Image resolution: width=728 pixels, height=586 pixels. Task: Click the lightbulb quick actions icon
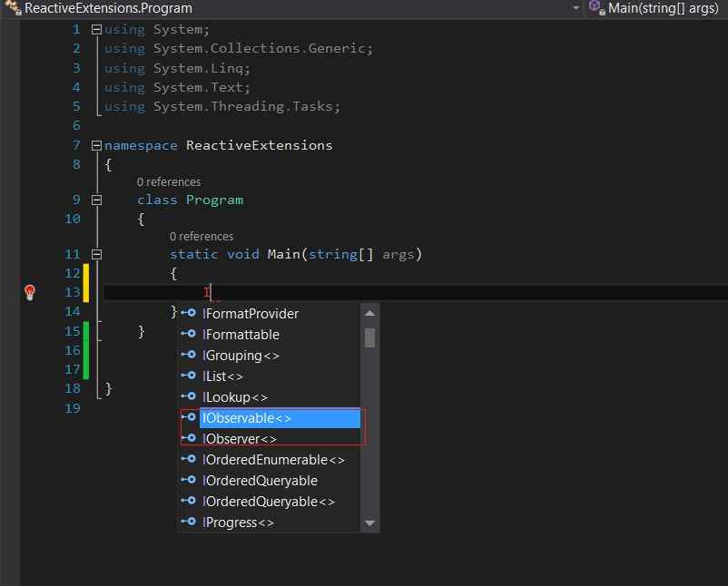point(30,292)
